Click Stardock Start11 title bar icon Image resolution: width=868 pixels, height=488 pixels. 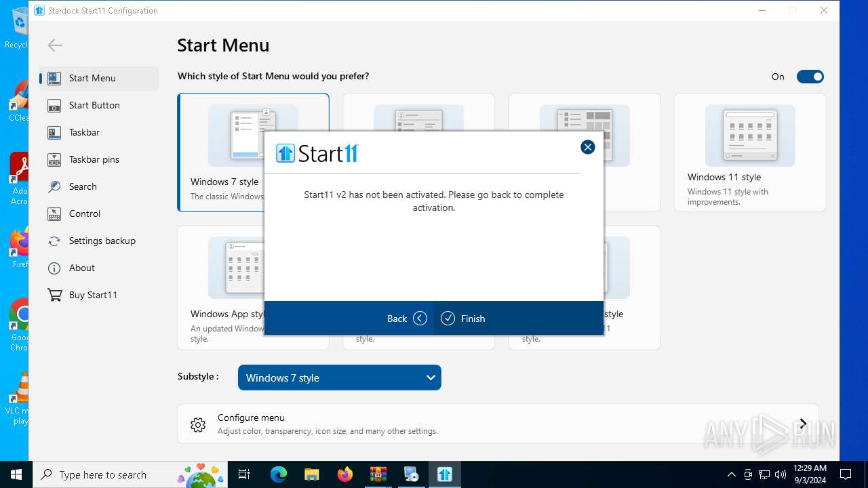point(39,10)
